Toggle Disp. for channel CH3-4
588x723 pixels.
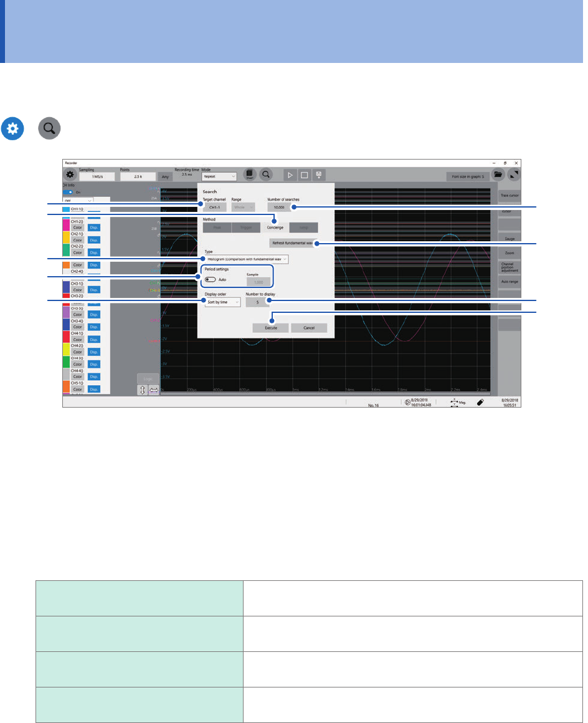coord(93,327)
